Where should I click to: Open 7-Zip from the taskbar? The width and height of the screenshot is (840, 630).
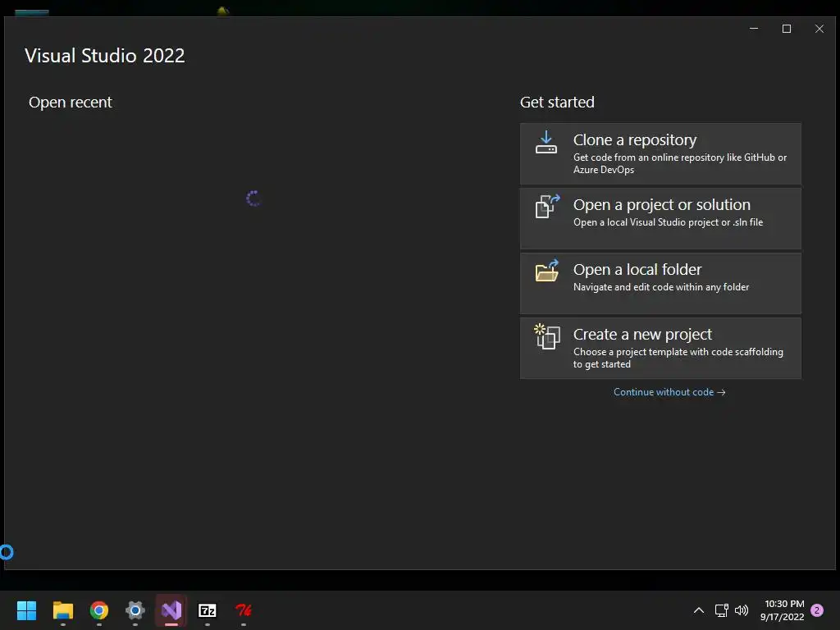coord(208,610)
